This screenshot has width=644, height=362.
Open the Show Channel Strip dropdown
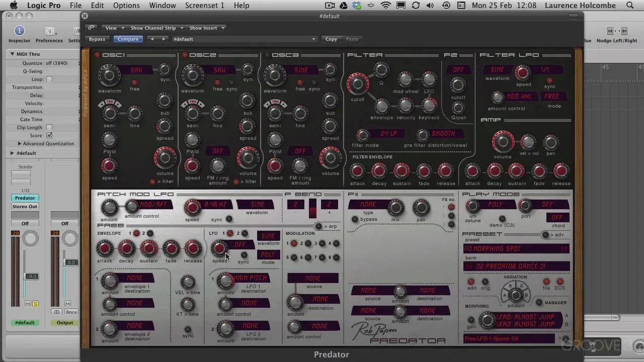tap(156, 28)
